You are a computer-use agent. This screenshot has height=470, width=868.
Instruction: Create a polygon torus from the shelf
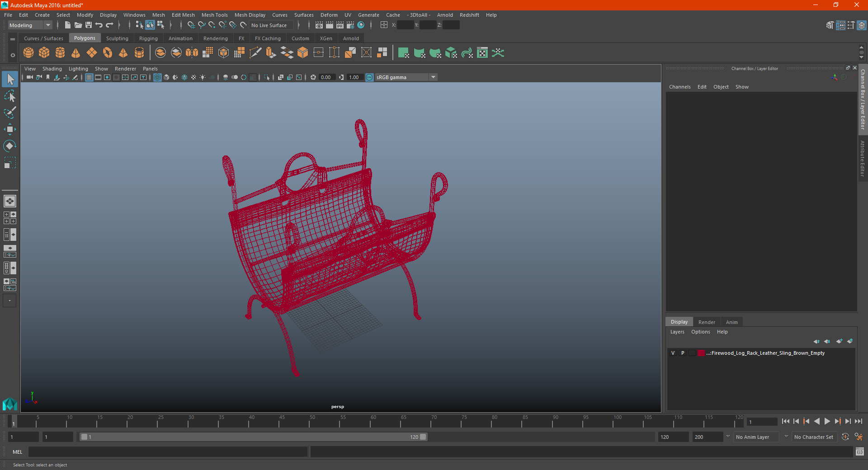pyautogui.click(x=108, y=53)
